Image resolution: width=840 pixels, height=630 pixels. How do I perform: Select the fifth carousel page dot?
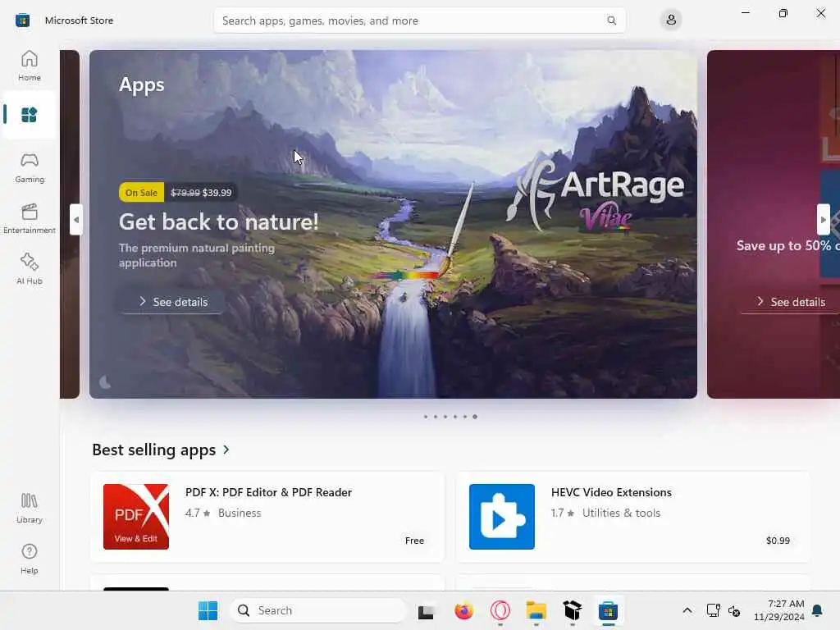[465, 417]
